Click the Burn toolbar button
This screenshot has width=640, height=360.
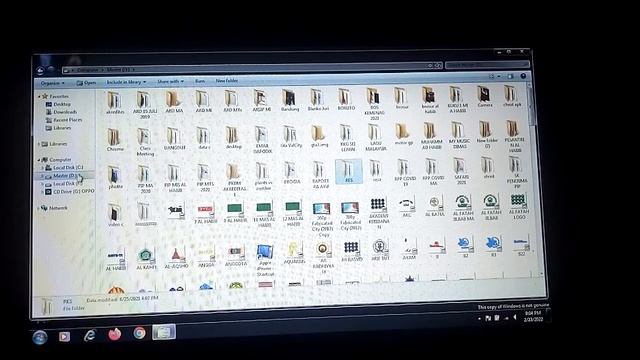(x=200, y=81)
